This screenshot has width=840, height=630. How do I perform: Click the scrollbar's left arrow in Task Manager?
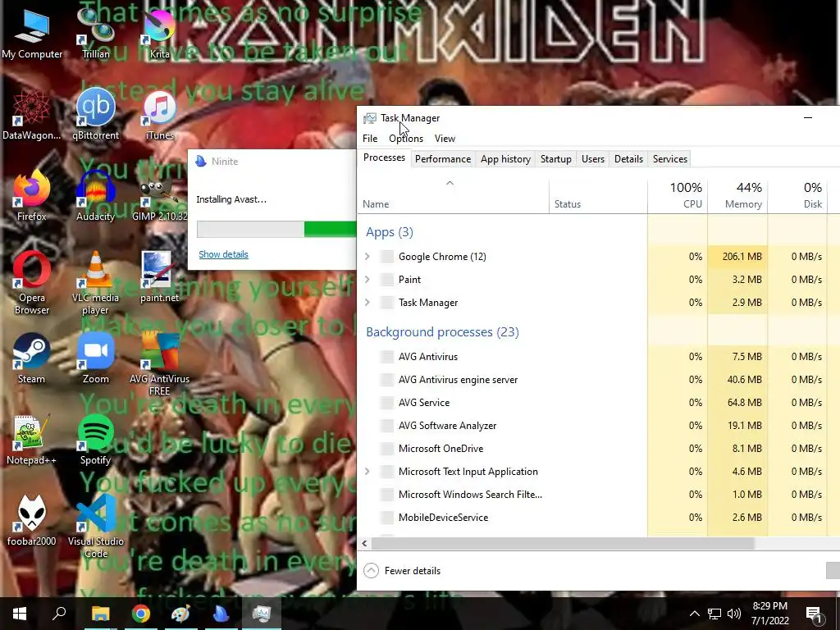point(365,544)
